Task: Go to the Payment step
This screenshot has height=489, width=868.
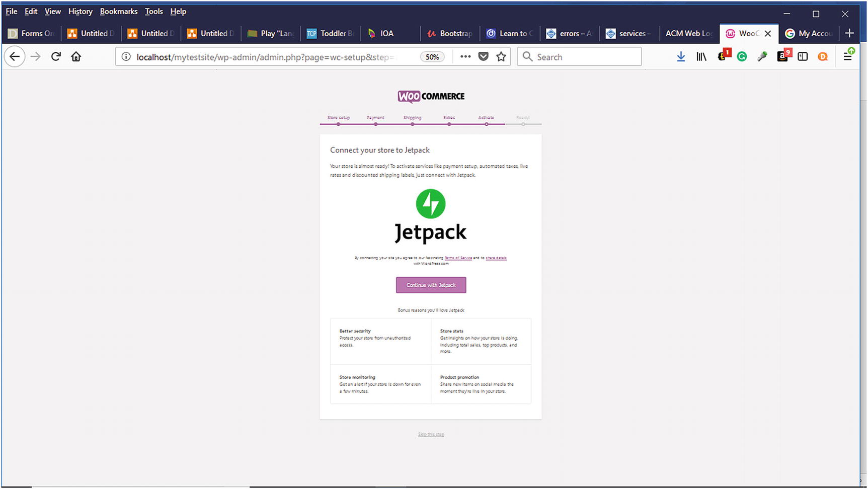Action: (x=375, y=118)
